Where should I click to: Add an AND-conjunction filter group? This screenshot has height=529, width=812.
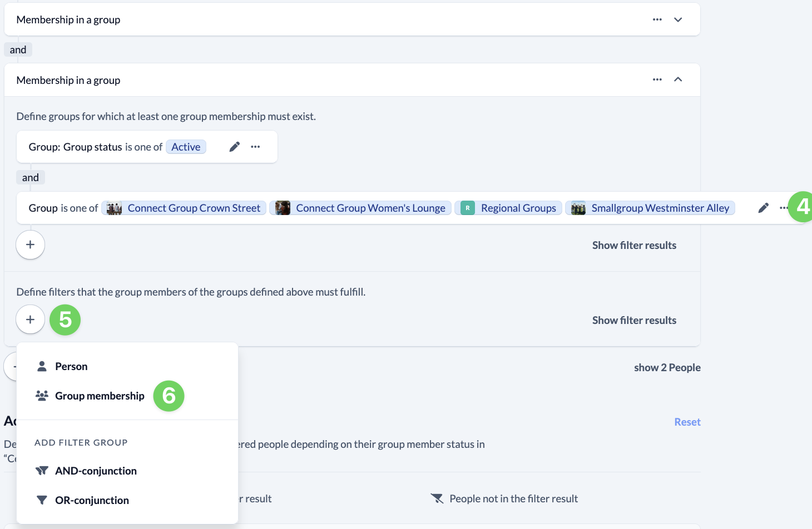pyautogui.click(x=96, y=471)
